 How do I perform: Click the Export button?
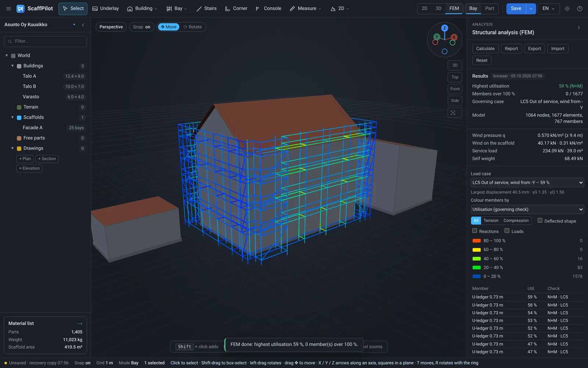[x=534, y=49]
